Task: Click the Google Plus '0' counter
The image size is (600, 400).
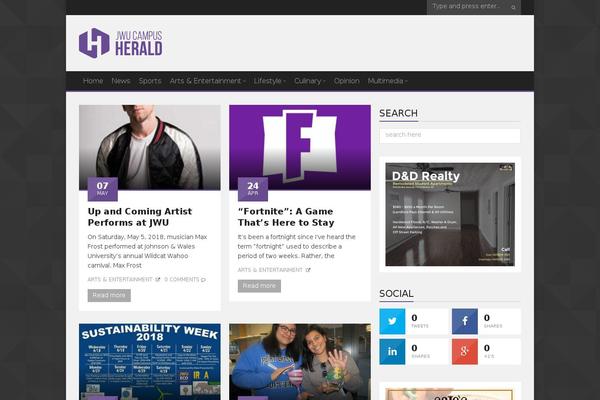Action: point(489,351)
